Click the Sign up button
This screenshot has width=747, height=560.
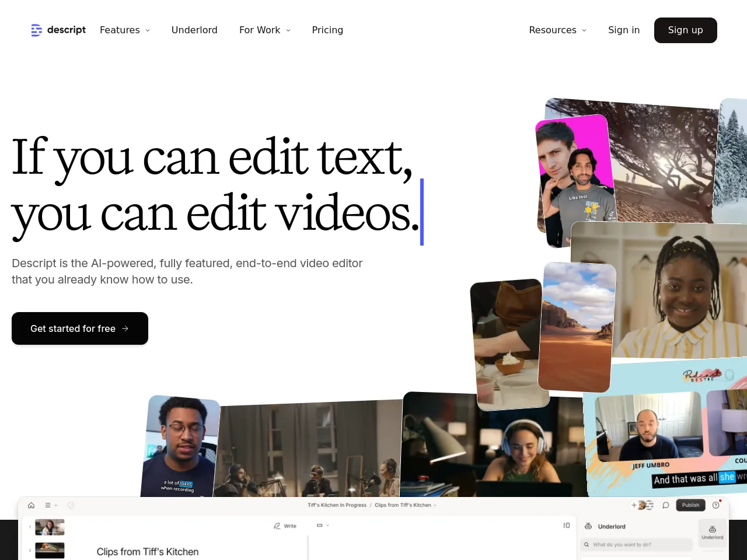[685, 30]
